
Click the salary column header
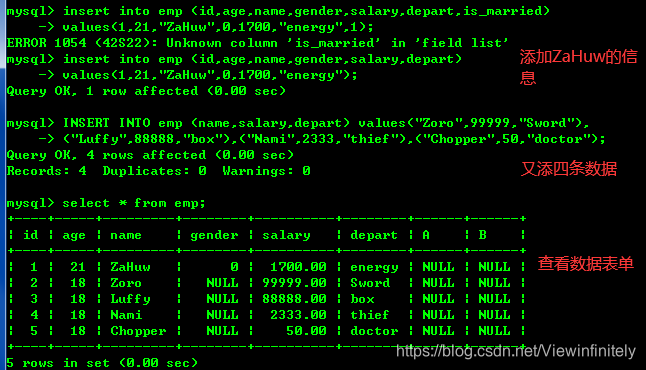click(286, 236)
